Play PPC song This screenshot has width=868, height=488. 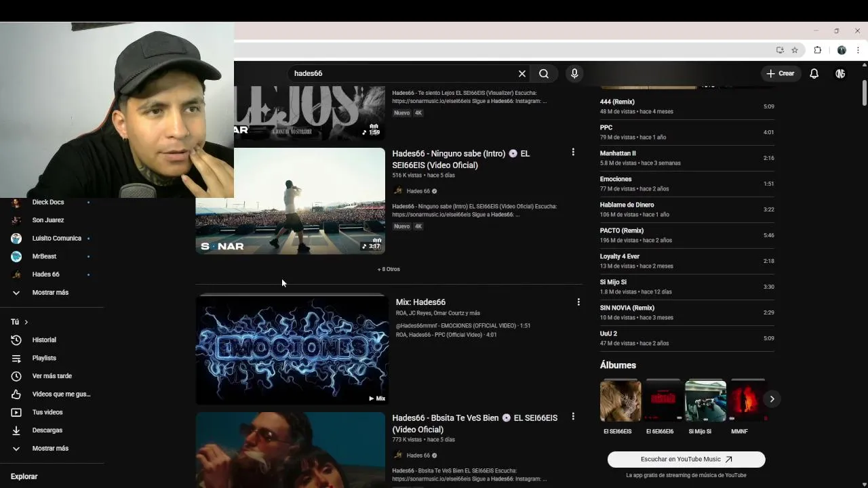687,132
